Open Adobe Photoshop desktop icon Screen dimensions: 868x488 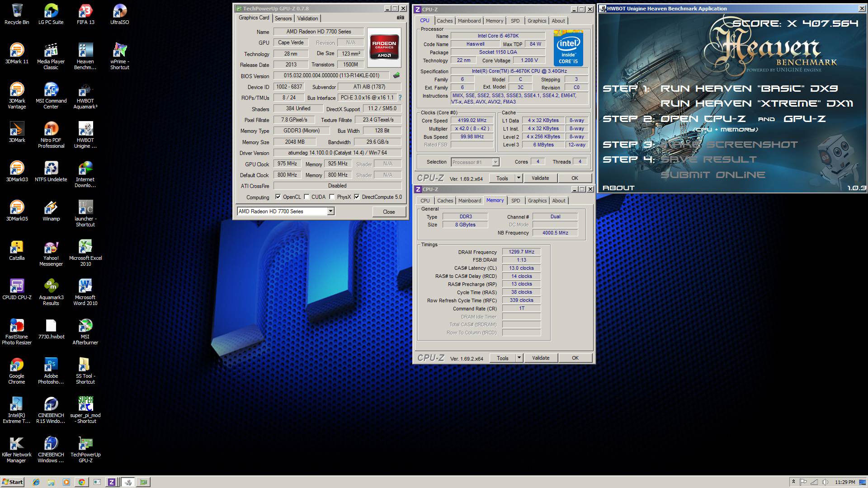tap(51, 371)
